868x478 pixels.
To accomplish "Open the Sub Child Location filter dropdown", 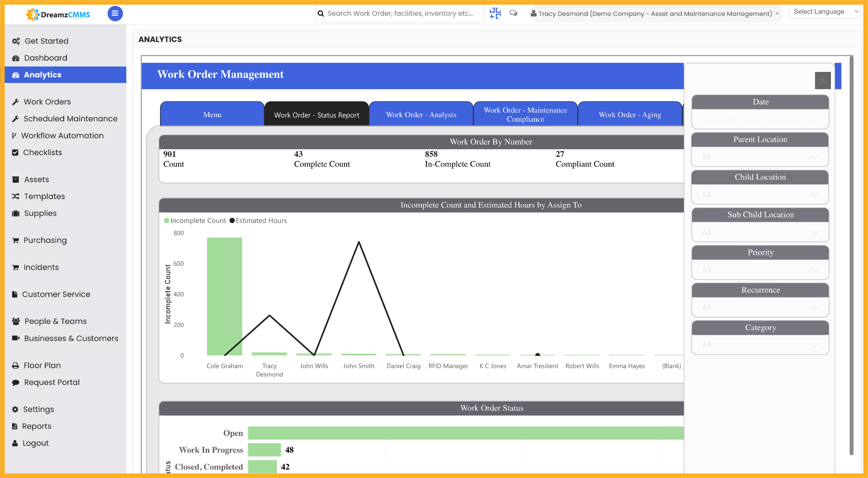I will click(x=760, y=232).
